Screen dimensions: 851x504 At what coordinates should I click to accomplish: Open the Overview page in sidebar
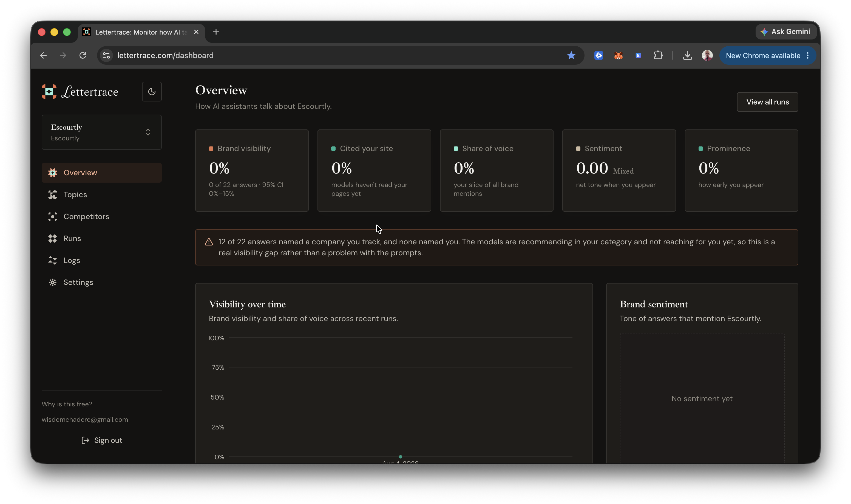(x=101, y=172)
